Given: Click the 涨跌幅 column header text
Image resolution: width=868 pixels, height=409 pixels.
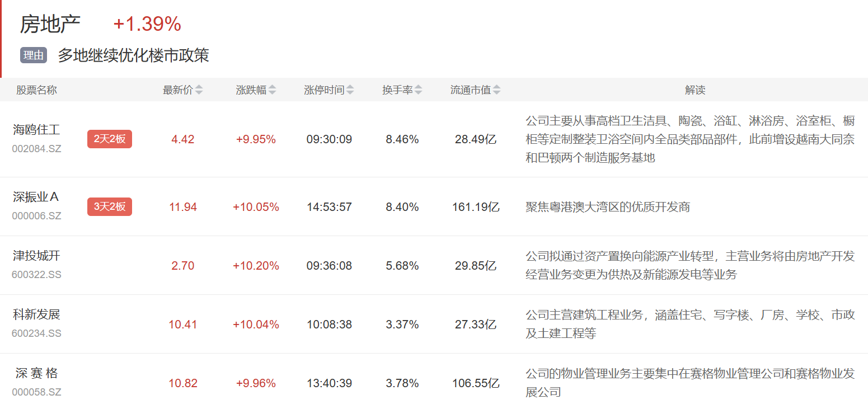Looking at the screenshot, I should point(251,90).
